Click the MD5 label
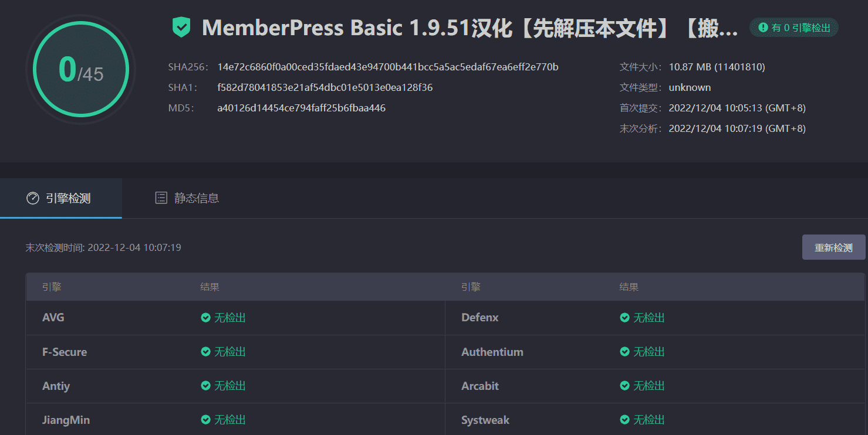868x435 pixels. coord(181,108)
